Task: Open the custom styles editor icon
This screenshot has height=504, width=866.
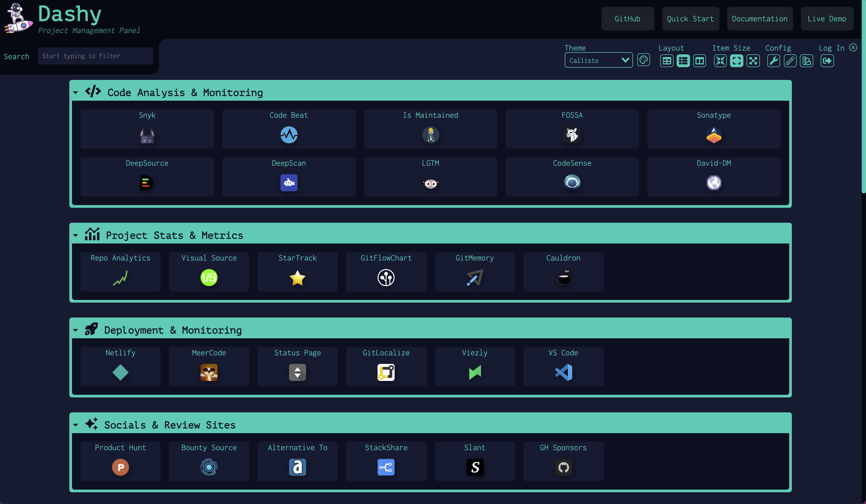Action: 806,61
